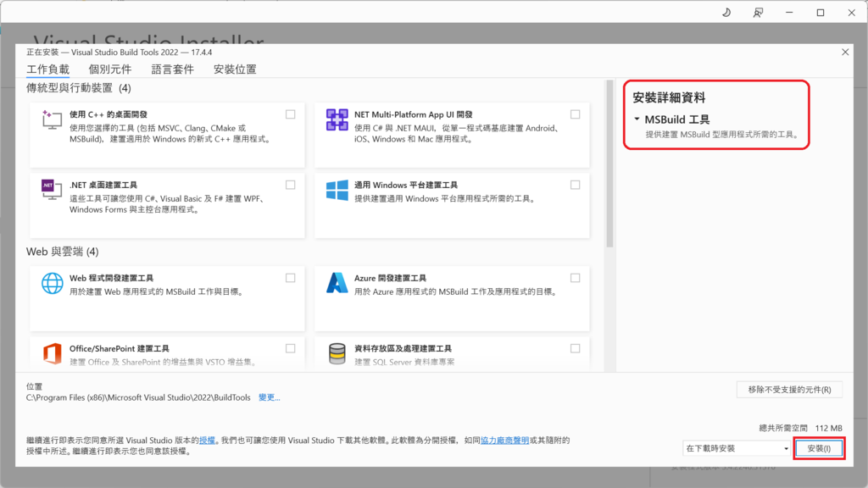This screenshot has width=868, height=488.
Task: Click the Azure 開發建置工具 title
Action: pos(390,278)
